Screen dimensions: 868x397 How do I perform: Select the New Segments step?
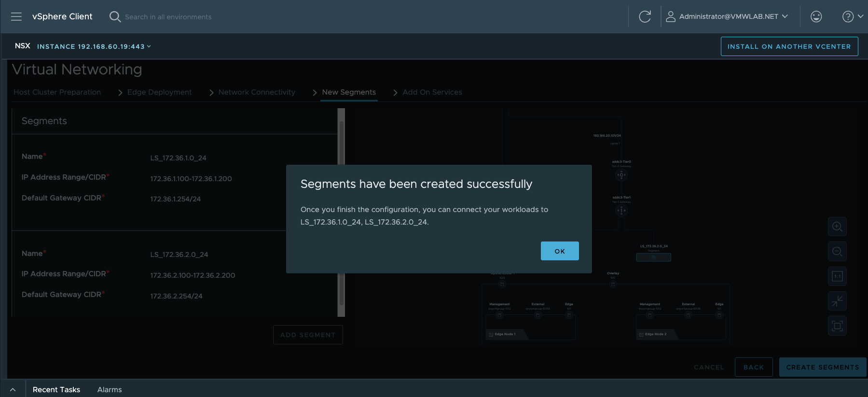[349, 92]
